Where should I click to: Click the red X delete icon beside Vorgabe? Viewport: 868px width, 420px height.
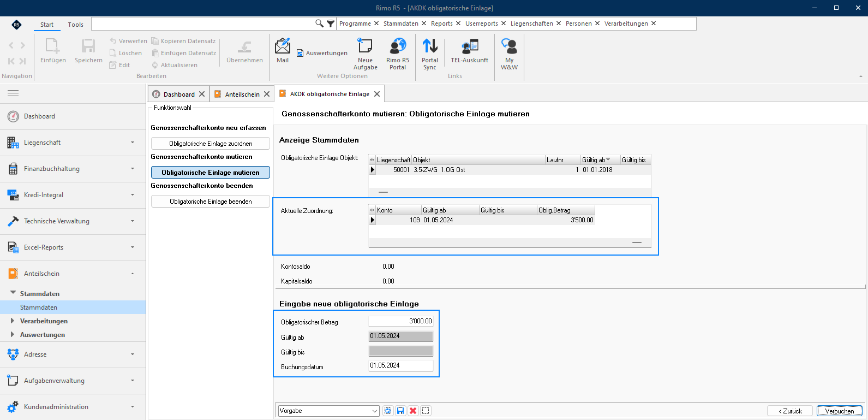click(x=413, y=411)
